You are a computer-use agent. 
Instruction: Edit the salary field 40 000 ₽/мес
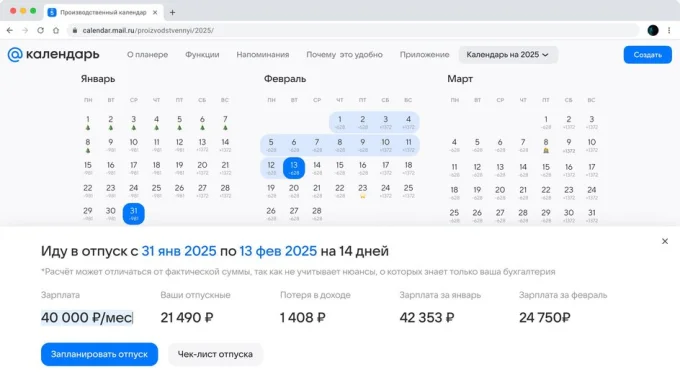click(87, 318)
